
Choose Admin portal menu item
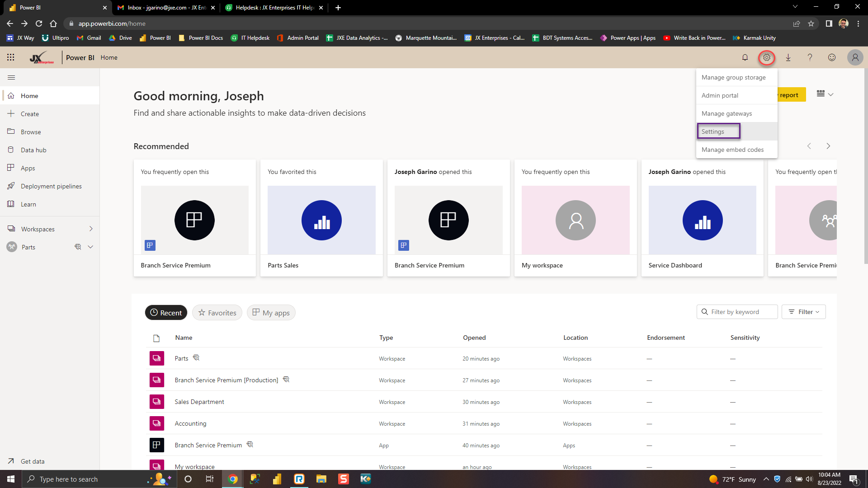point(720,95)
